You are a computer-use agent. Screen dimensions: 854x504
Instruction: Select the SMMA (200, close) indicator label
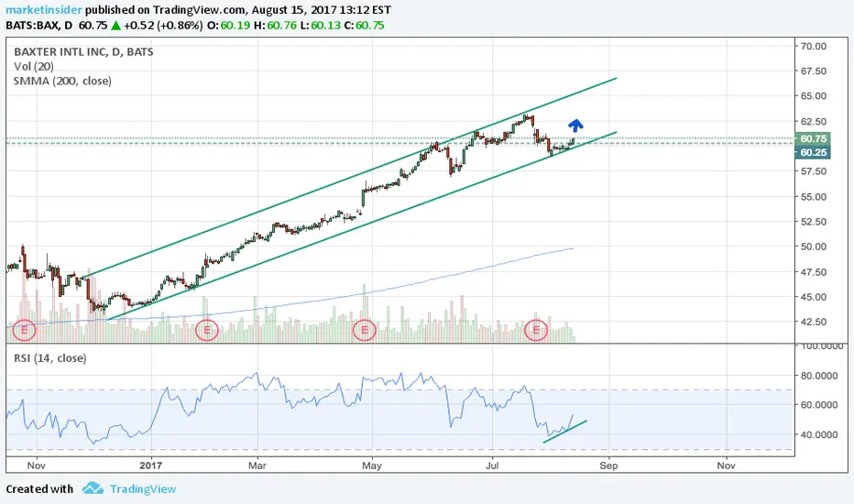(62, 82)
